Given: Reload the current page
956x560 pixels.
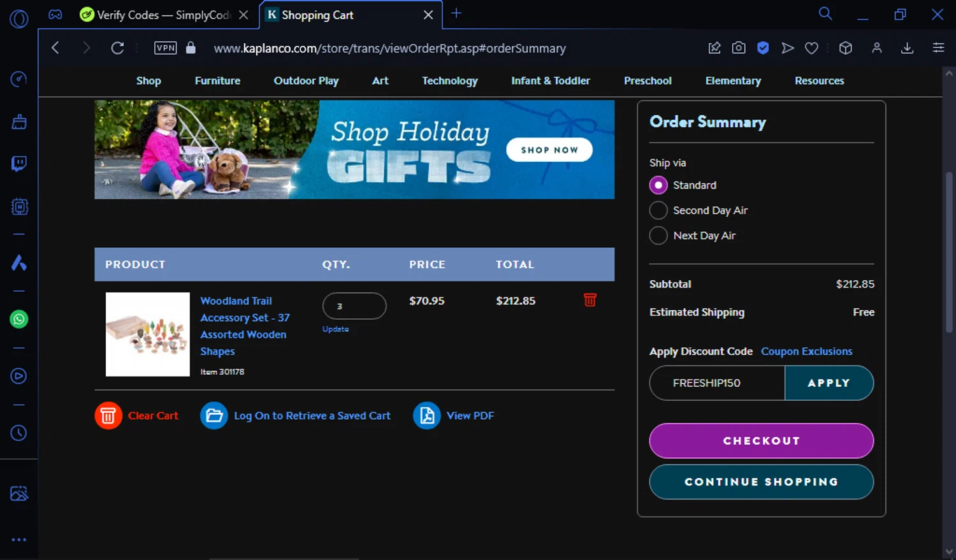Looking at the screenshot, I should 117,48.
